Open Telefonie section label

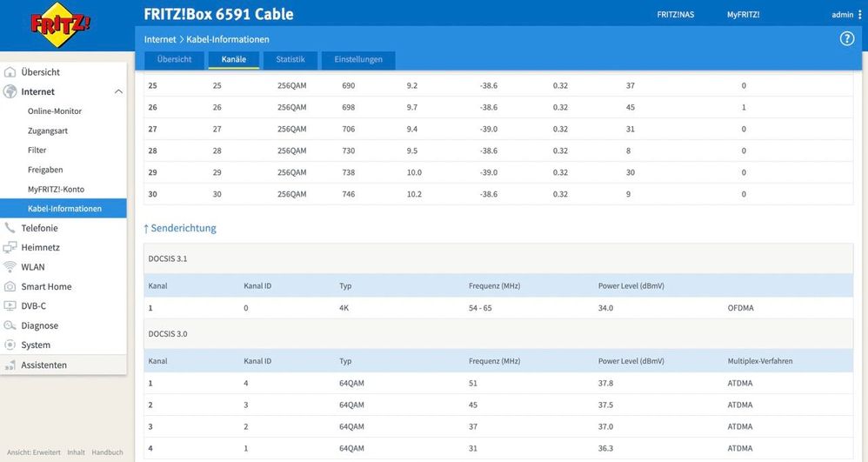coord(39,228)
